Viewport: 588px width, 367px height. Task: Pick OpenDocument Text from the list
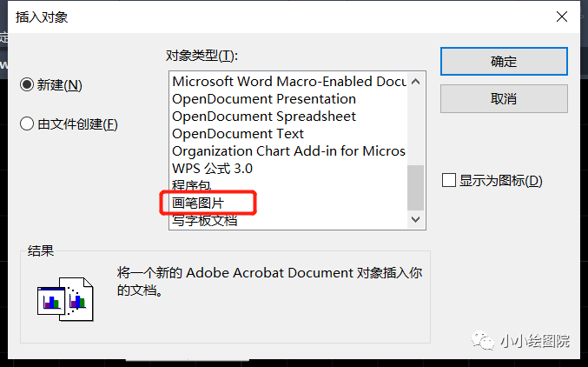pos(238,134)
